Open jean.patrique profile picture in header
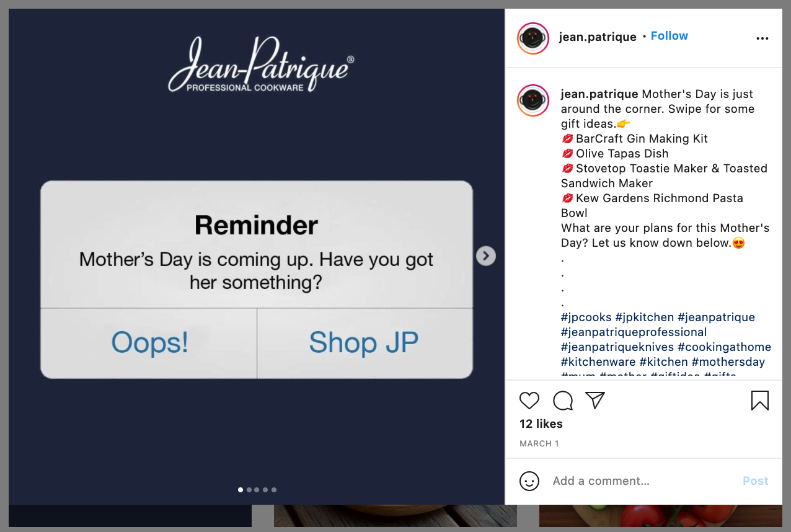The image size is (791, 532). click(x=533, y=38)
